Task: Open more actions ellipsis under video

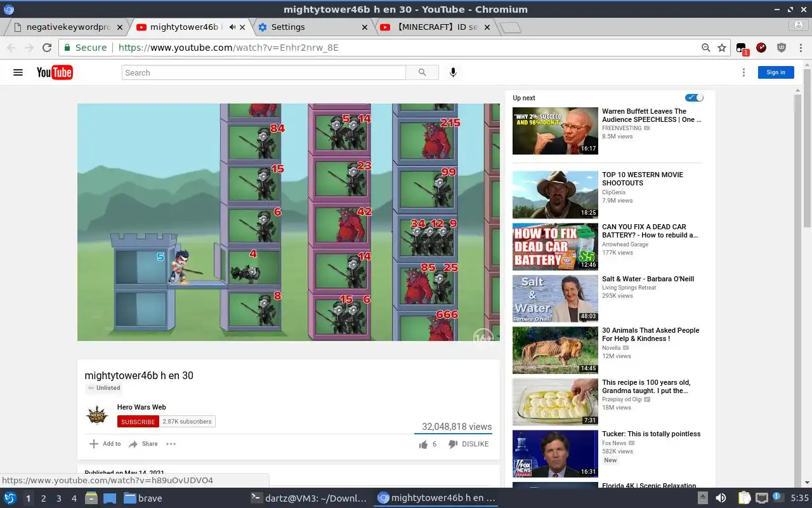Action: (x=171, y=444)
